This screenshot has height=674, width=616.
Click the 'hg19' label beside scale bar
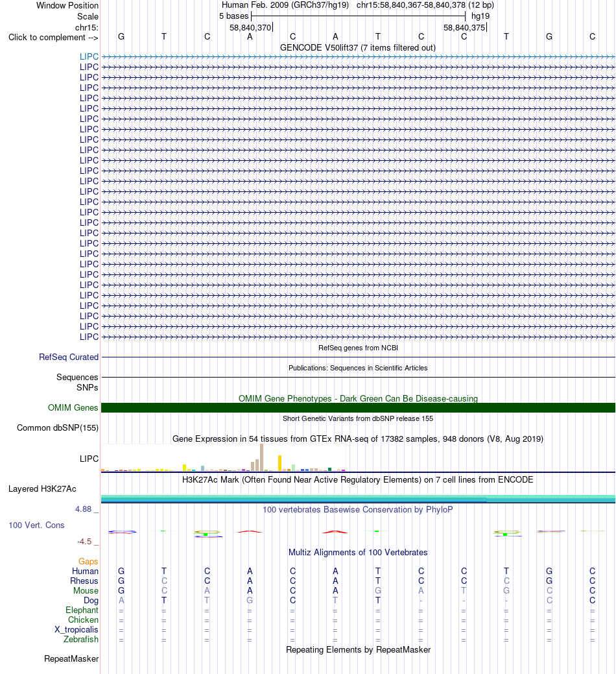click(x=480, y=16)
